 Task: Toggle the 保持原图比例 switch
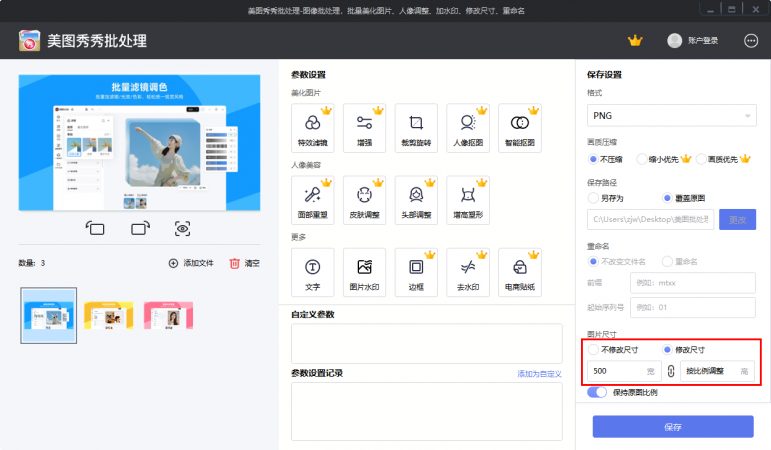pyautogui.click(x=598, y=392)
